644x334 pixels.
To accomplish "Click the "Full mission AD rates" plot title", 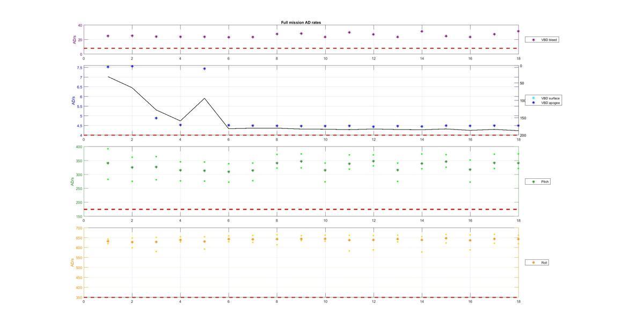I will [301, 23].
